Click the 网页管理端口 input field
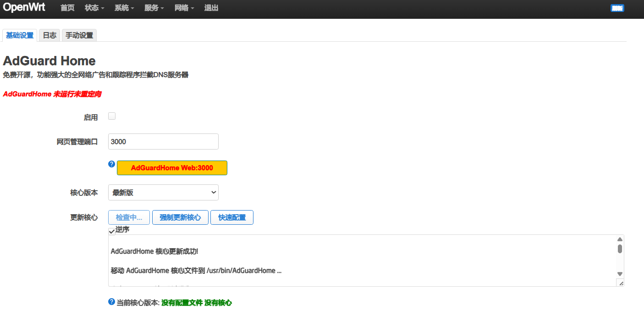644x311 pixels. point(163,142)
